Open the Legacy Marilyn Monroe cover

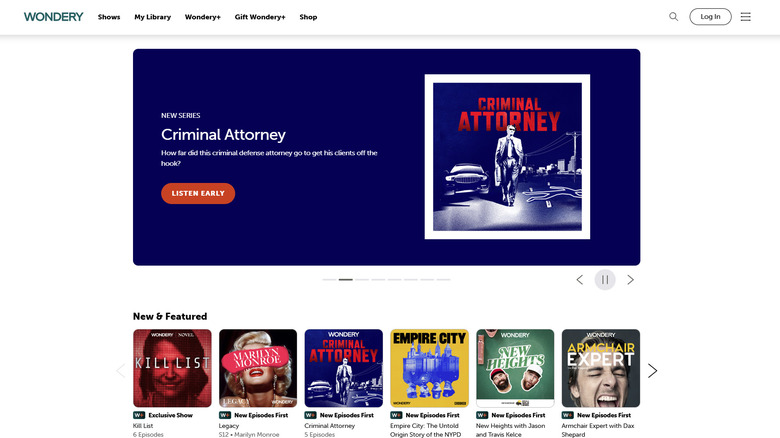point(258,368)
